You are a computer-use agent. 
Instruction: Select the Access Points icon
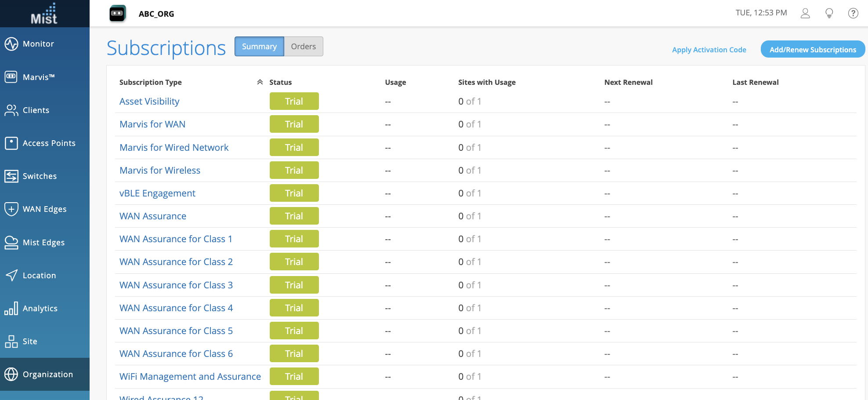(11, 143)
